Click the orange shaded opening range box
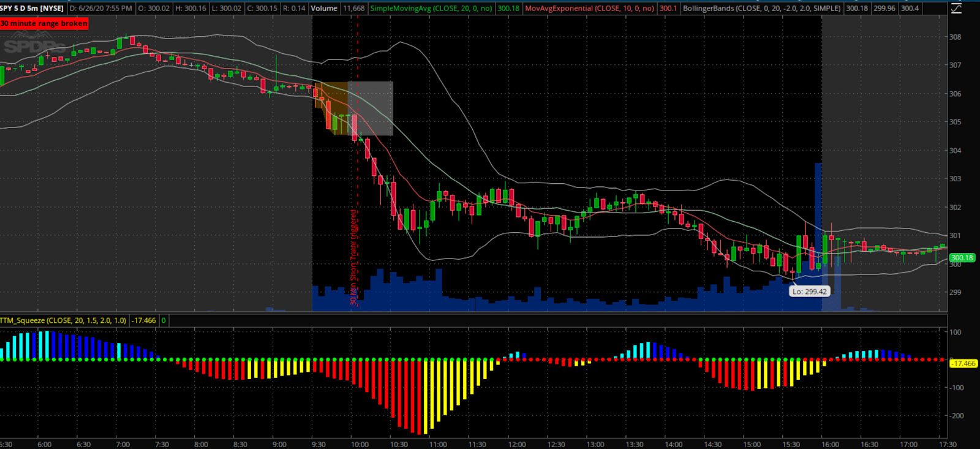 pyautogui.click(x=331, y=108)
